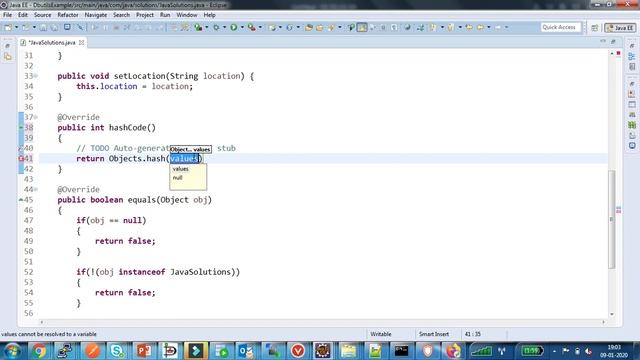
Task: Open Google Chrome from the taskbar
Action: coord(38,351)
